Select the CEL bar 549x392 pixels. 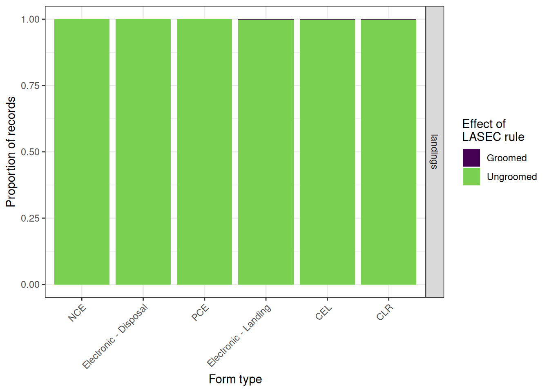click(x=327, y=152)
